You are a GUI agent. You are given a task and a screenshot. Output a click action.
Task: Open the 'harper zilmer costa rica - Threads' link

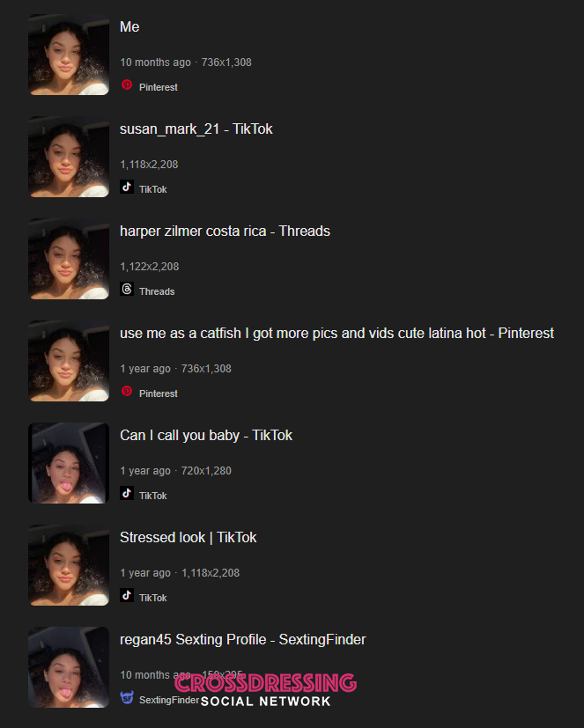[x=225, y=232]
